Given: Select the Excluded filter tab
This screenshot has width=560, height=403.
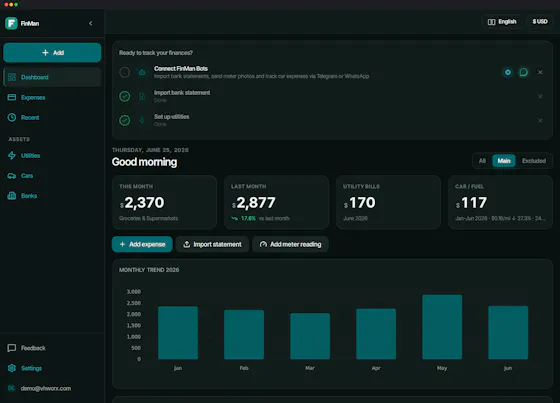Looking at the screenshot, I should point(534,161).
